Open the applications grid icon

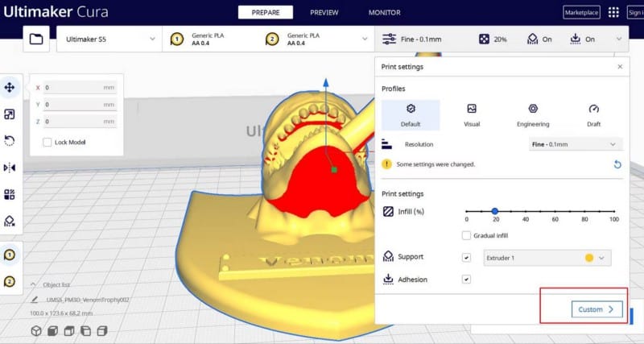(x=613, y=12)
